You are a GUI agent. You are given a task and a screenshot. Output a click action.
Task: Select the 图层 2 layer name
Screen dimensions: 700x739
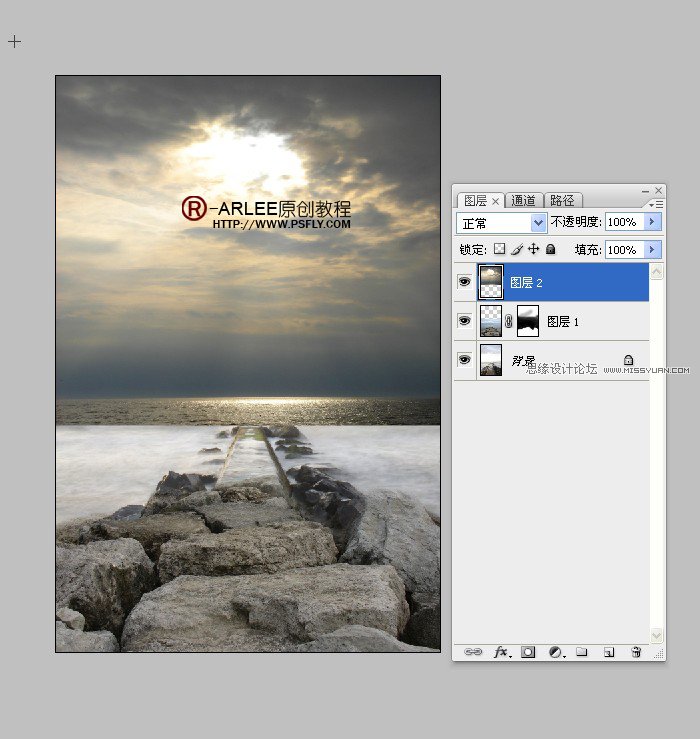[527, 283]
